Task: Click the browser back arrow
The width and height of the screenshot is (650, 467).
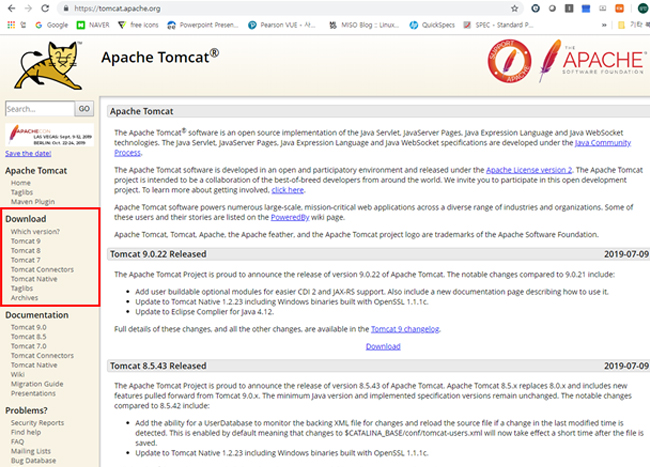Action: pyautogui.click(x=11, y=8)
